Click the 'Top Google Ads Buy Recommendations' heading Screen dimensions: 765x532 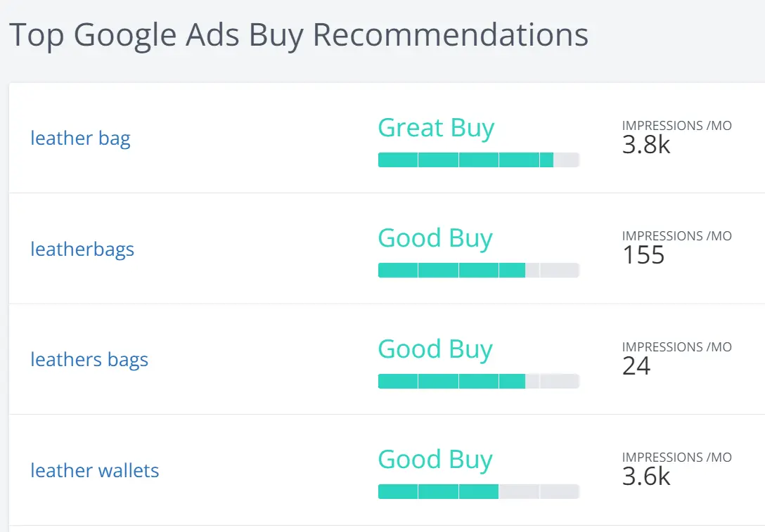tap(298, 35)
